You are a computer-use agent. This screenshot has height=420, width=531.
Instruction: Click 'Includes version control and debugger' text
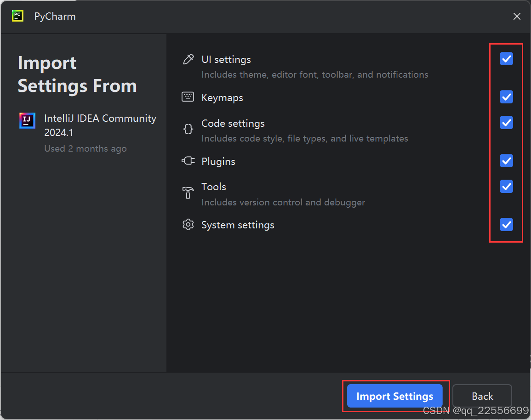(283, 202)
